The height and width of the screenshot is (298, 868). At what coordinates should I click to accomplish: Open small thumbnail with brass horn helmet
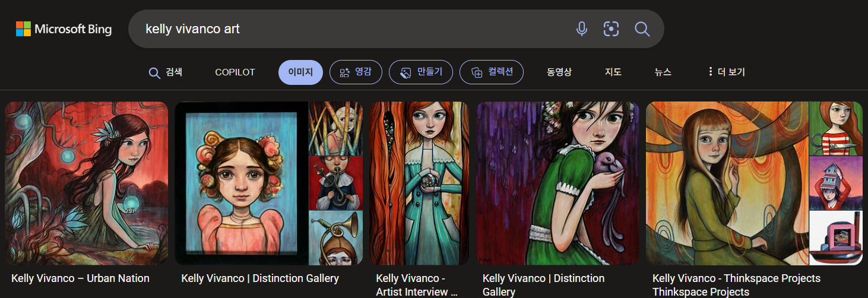tap(336, 238)
